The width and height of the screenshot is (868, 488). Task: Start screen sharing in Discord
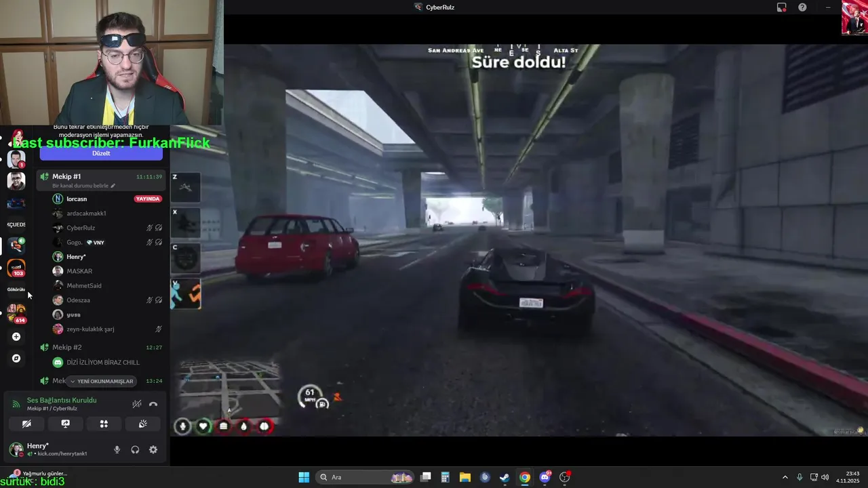pyautogui.click(x=65, y=424)
